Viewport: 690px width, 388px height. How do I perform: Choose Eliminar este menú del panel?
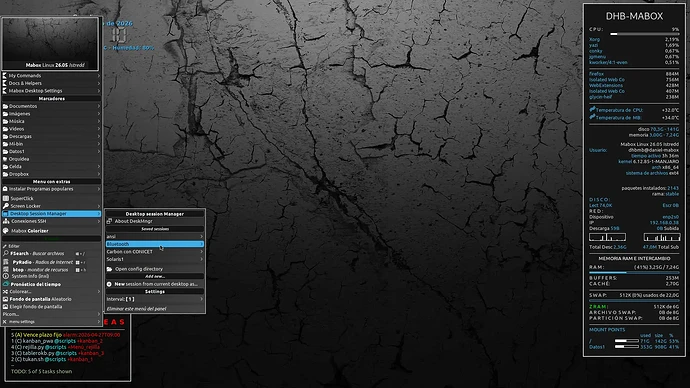click(x=155, y=309)
